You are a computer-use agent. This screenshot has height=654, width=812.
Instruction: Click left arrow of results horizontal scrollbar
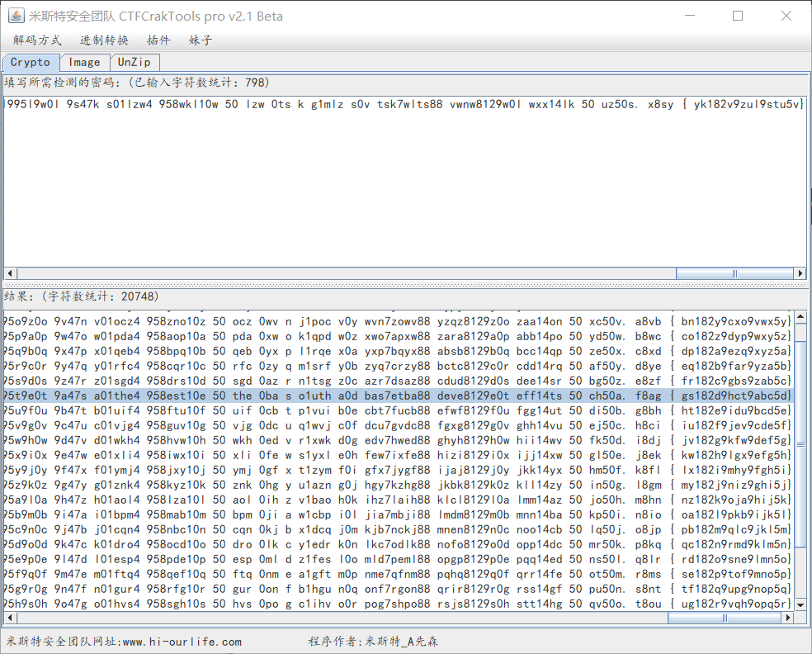9,617
